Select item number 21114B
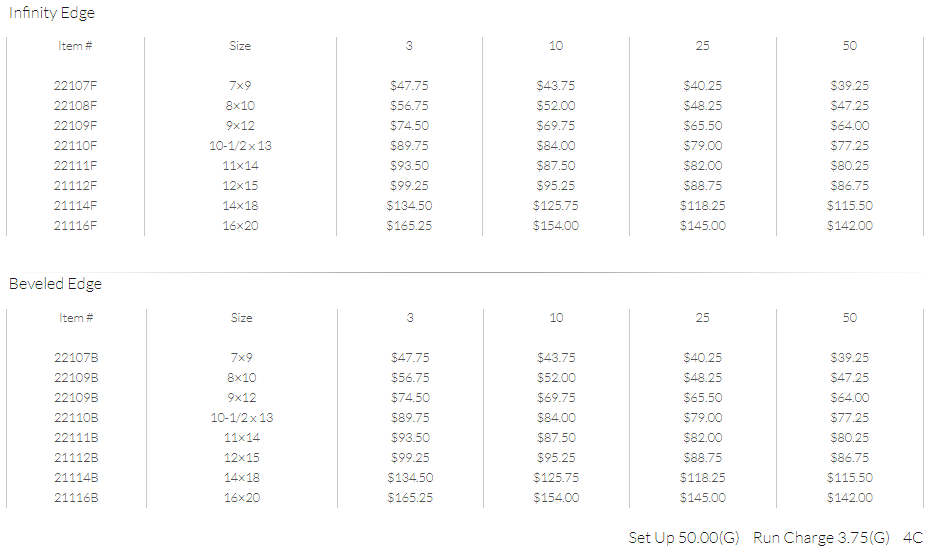 point(76,478)
